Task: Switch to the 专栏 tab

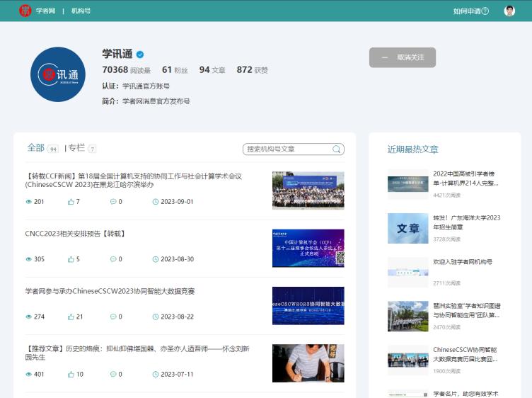Action: 76,148
